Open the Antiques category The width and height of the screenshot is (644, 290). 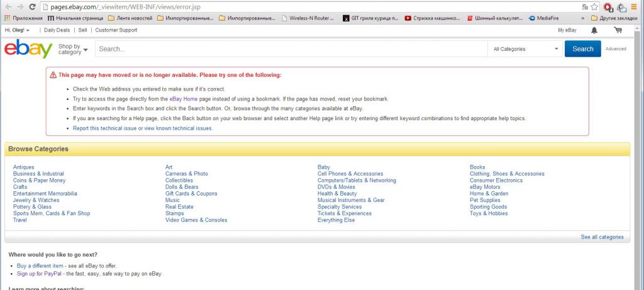[23, 167]
